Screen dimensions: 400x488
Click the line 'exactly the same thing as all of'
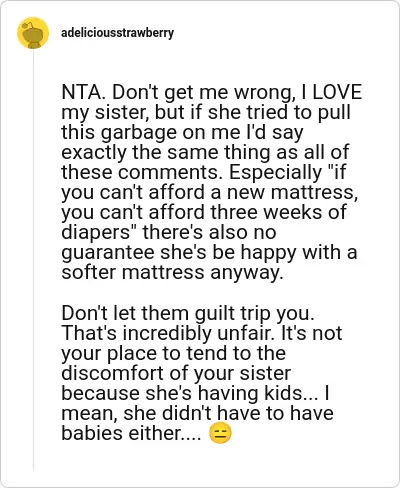205,152
